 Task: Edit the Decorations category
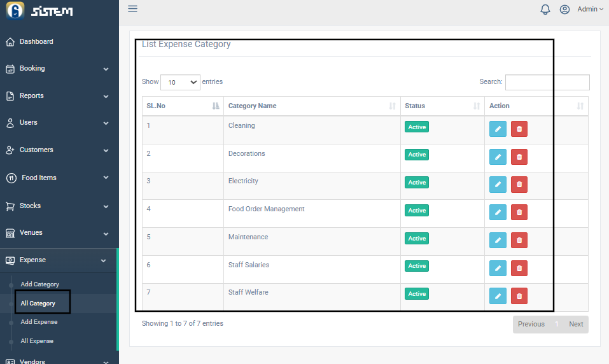(x=498, y=157)
